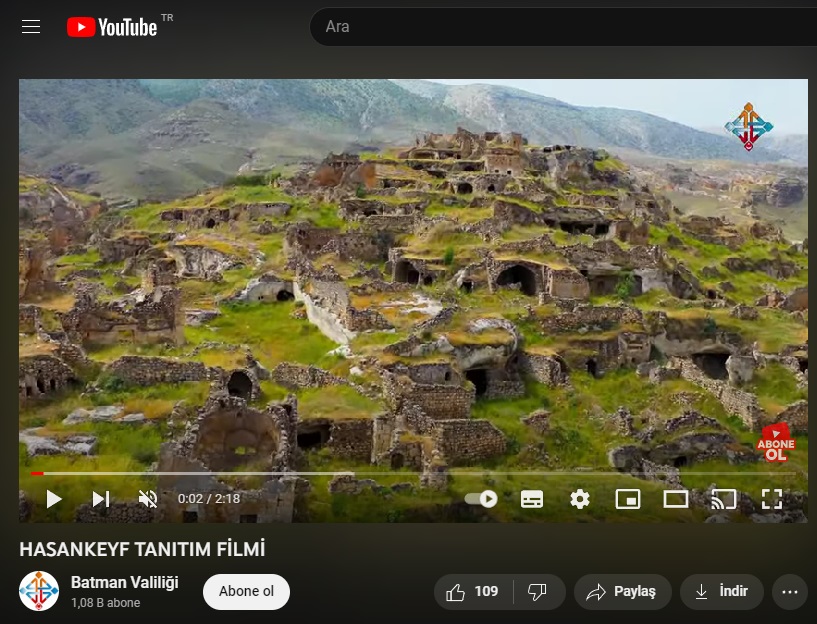Switch to theater mode
Viewport: 817px width, 624px height.
click(676, 498)
